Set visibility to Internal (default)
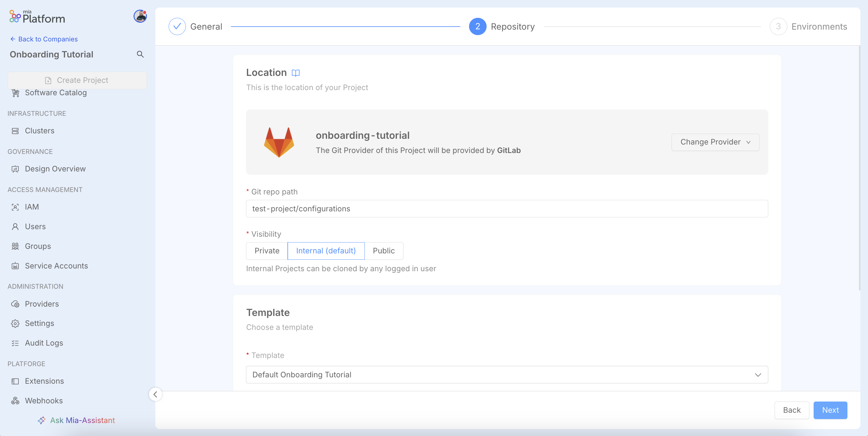The width and height of the screenshot is (868, 436). [326, 251]
